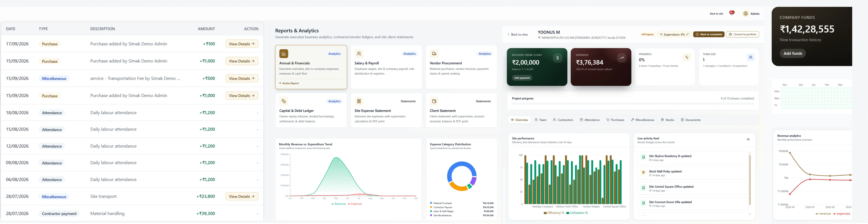Image resolution: width=868 pixels, height=224 pixels.
Task: Toggle the expenses legend in Revenue analytics
Action: [x=841, y=214]
